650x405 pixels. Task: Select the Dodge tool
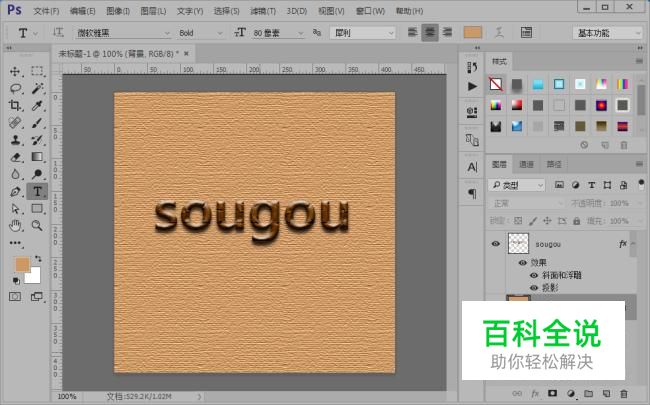pos(37,175)
